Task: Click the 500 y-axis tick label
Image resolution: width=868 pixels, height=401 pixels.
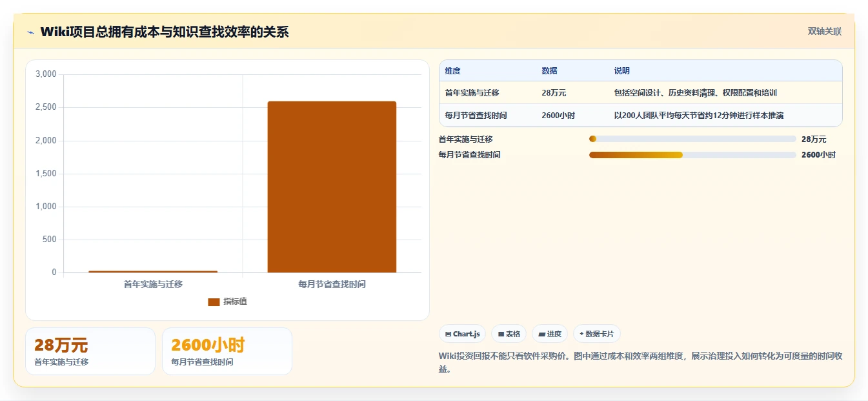Action: [x=50, y=240]
